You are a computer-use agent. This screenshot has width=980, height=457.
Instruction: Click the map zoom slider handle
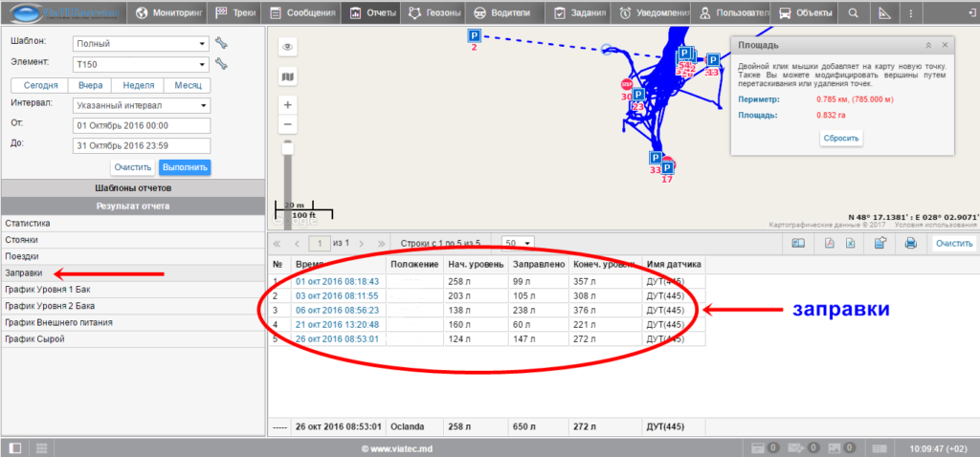point(286,147)
